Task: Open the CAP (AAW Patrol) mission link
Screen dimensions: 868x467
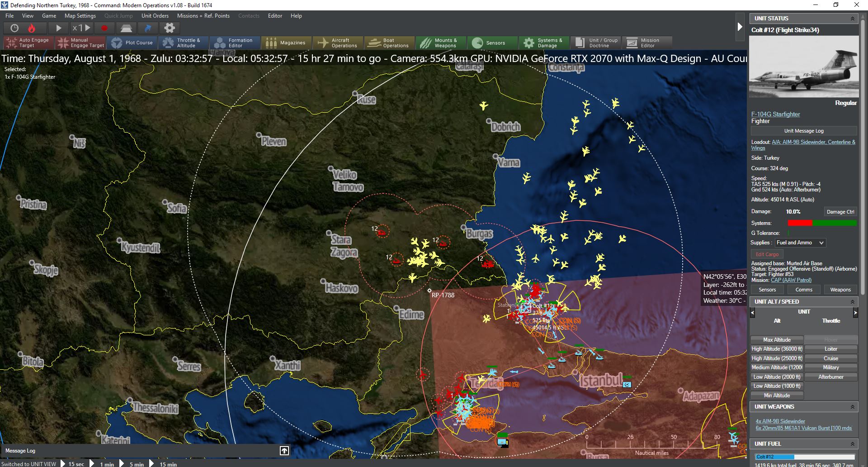Action: coord(791,280)
